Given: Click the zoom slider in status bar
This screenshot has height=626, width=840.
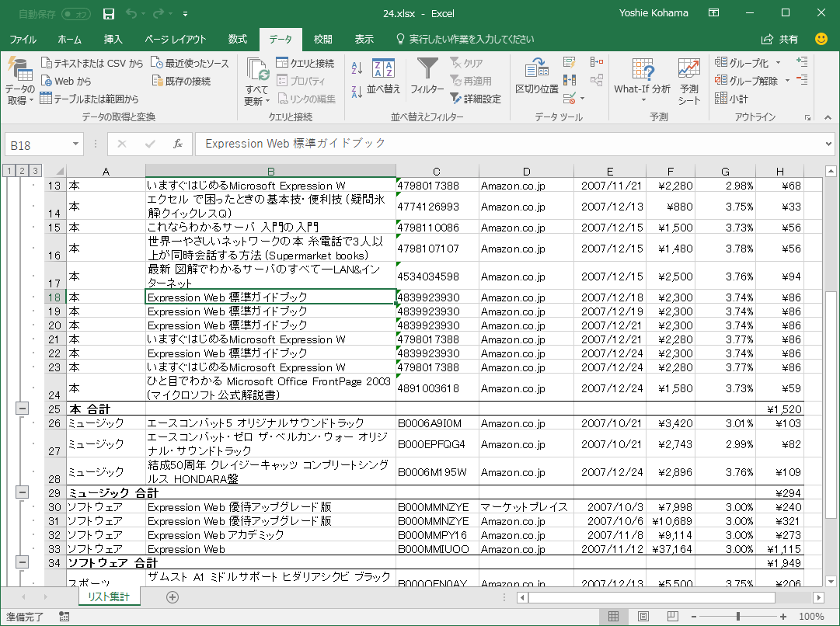Looking at the screenshot, I should tap(737, 617).
